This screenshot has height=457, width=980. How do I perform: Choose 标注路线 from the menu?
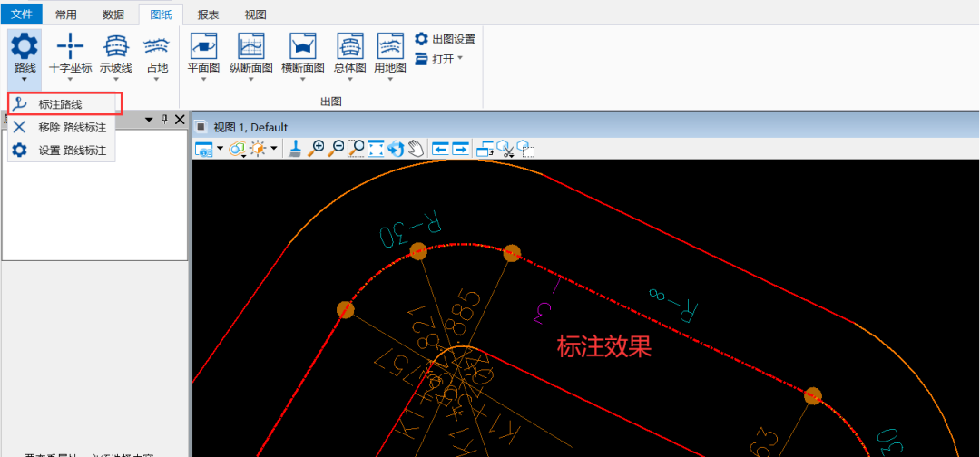(60, 104)
